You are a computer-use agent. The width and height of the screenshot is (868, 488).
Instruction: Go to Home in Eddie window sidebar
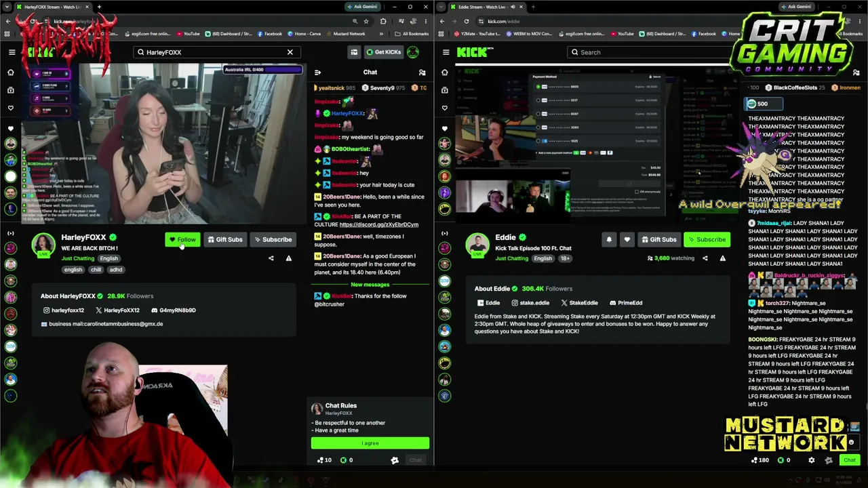coord(445,73)
